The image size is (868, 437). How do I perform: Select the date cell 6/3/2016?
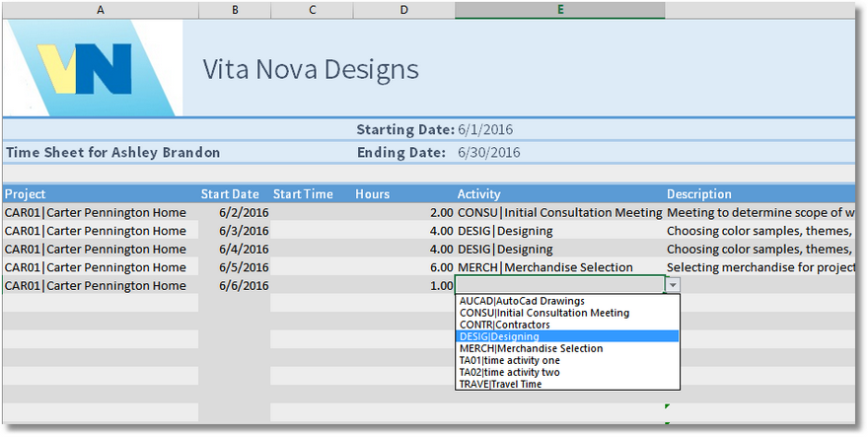[x=235, y=231]
